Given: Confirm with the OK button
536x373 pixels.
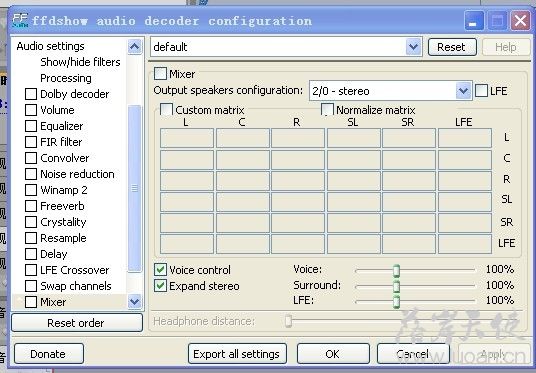Looking at the screenshot, I should pos(333,354).
